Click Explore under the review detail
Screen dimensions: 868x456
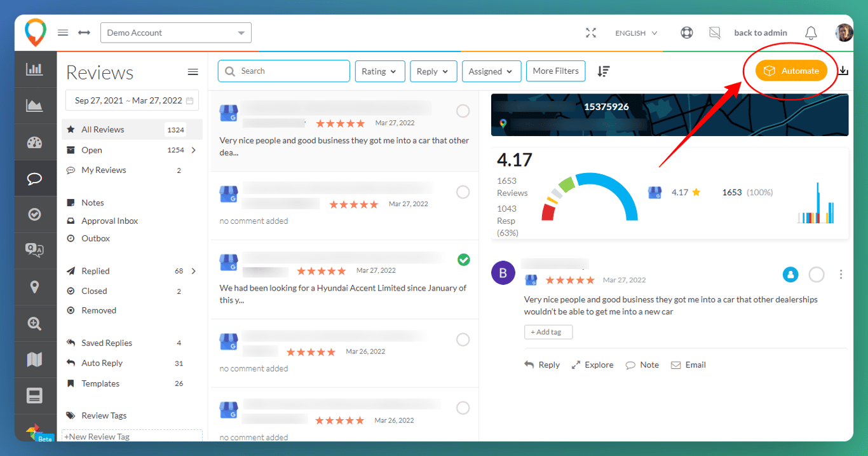592,365
